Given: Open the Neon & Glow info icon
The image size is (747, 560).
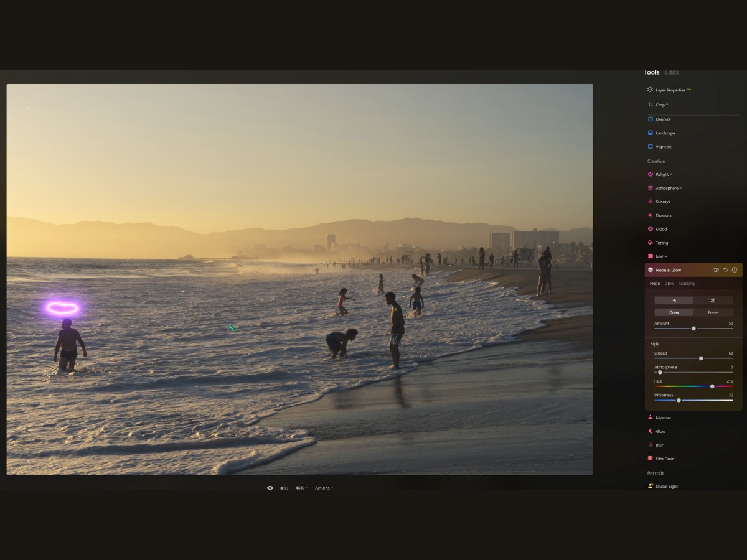Looking at the screenshot, I should click(x=735, y=270).
